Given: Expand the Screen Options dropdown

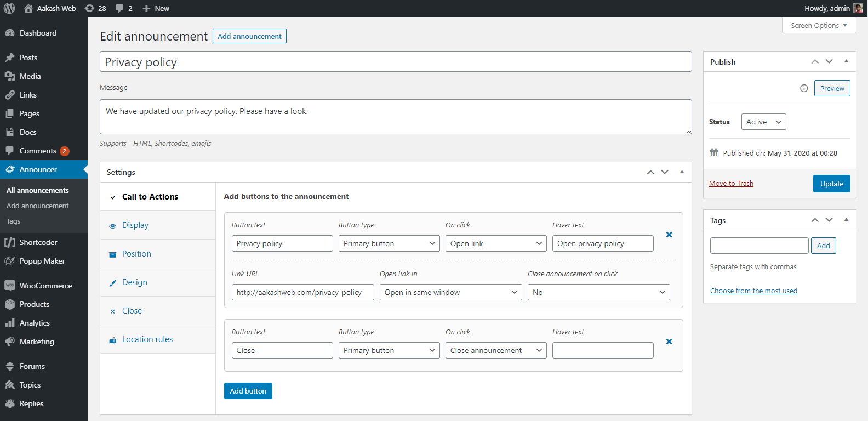Looking at the screenshot, I should [x=819, y=25].
